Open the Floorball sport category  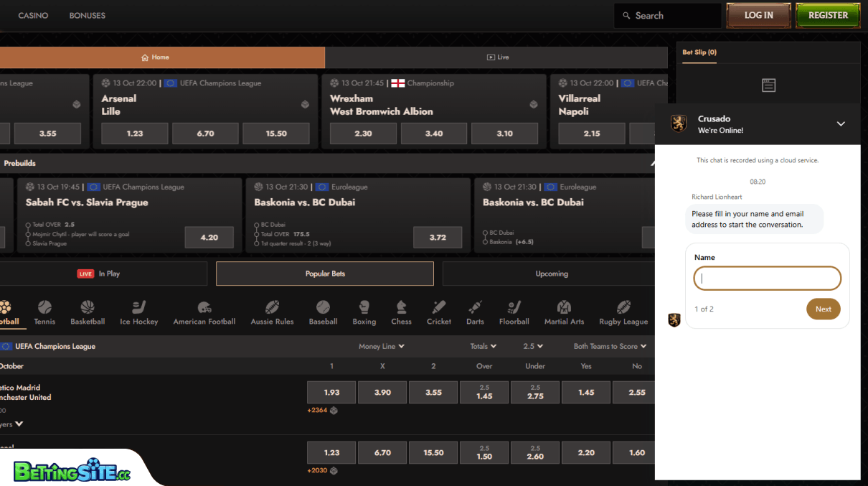[514, 313]
